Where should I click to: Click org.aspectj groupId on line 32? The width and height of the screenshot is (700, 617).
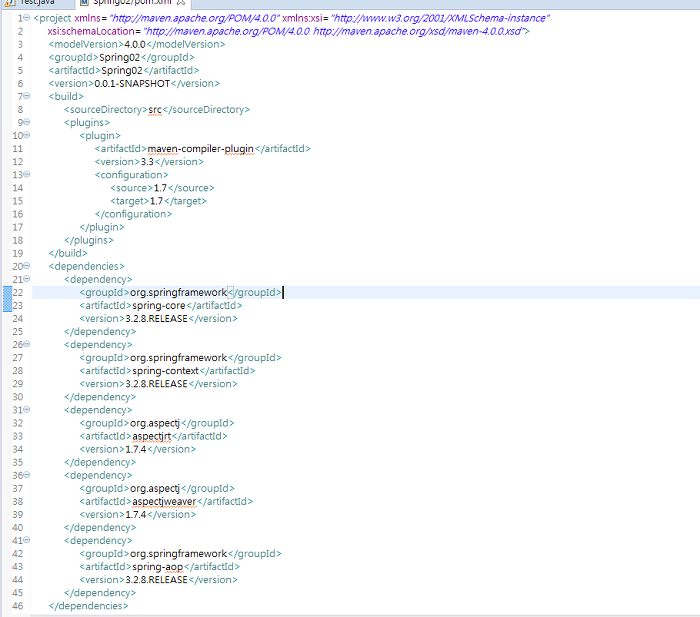[155, 423]
